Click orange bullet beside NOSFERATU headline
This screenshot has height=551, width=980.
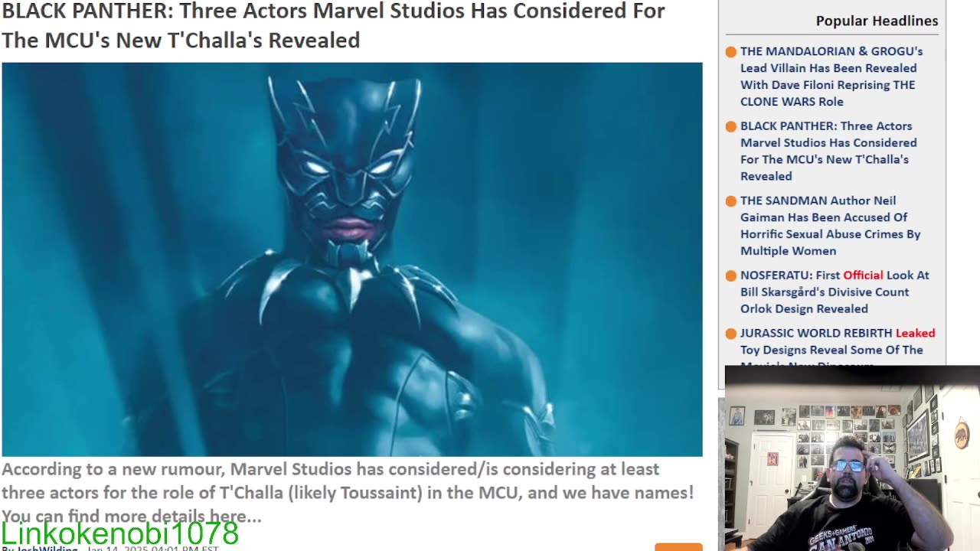pyautogui.click(x=731, y=276)
